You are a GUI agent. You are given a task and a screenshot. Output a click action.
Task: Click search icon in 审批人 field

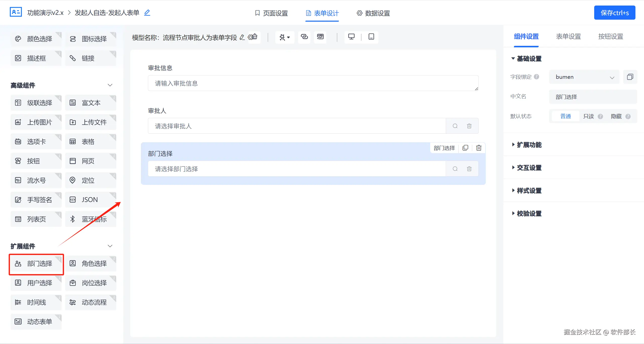455,126
